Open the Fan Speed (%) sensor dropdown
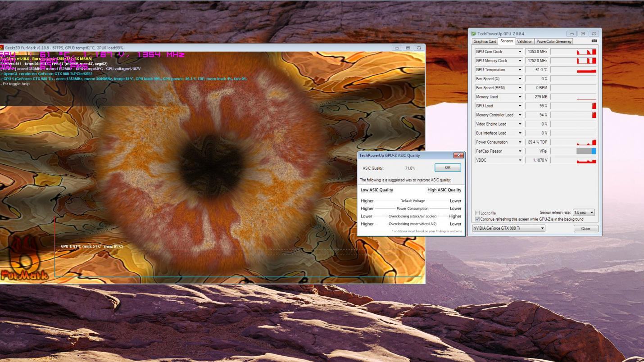 520,79
